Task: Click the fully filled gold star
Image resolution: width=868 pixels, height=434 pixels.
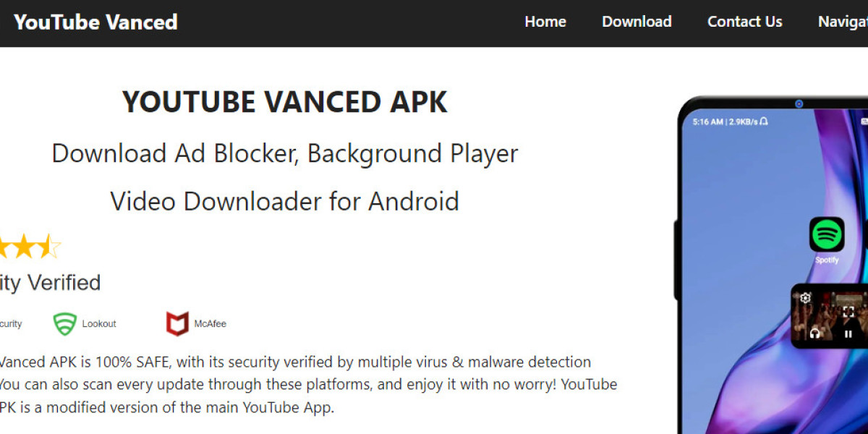Action: point(24,247)
